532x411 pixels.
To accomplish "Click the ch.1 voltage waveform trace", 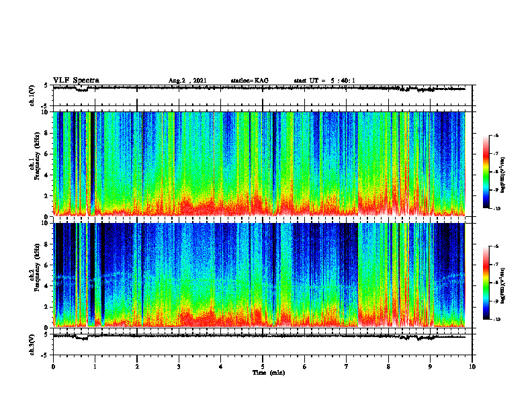I will (259, 88).
